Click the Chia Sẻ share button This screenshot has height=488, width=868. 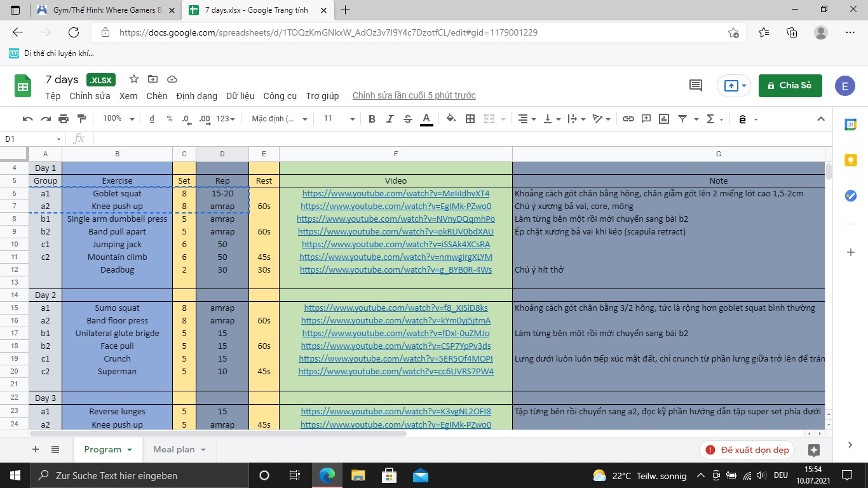click(790, 85)
